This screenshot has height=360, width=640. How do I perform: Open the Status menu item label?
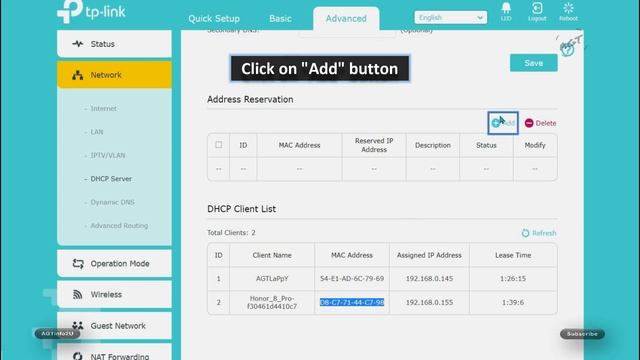102,44
